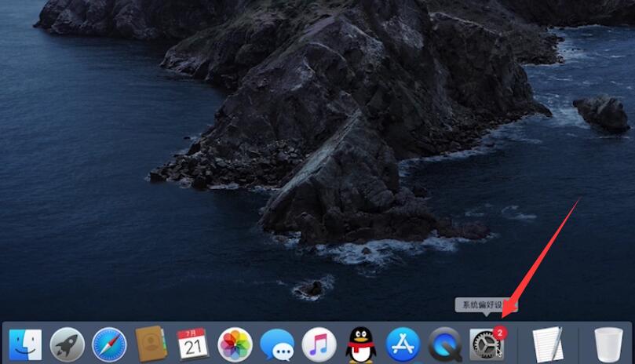Open the TextEdit document icon
The height and width of the screenshot is (364, 635).
tap(548, 344)
